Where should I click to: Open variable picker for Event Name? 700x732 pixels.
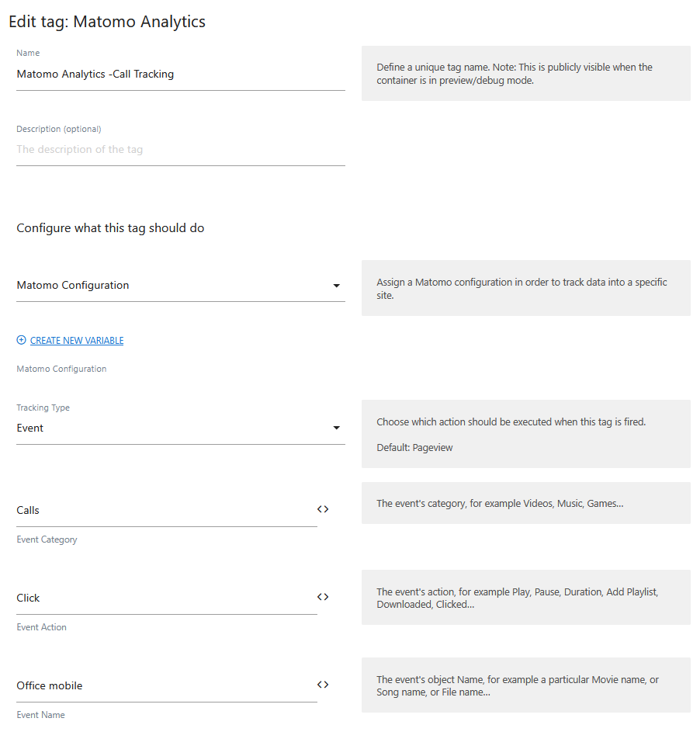pyautogui.click(x=323, y=685)
